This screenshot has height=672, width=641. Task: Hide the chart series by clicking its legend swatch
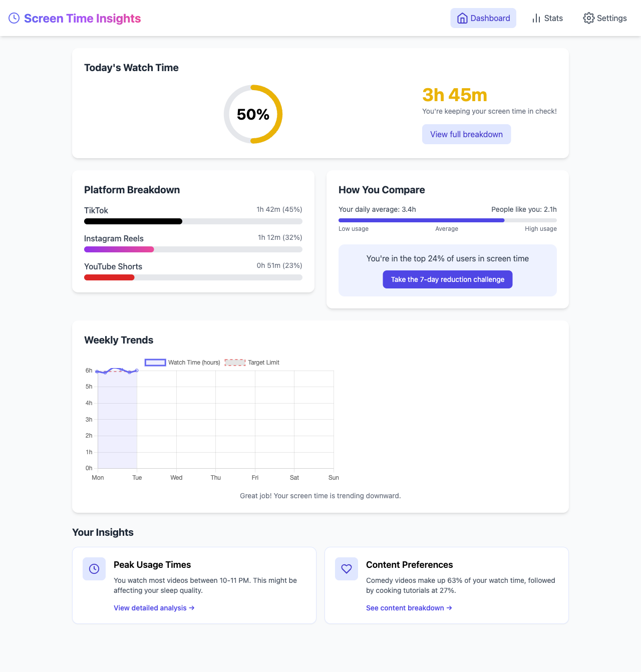pyautogui.click(x=155, y=362)
